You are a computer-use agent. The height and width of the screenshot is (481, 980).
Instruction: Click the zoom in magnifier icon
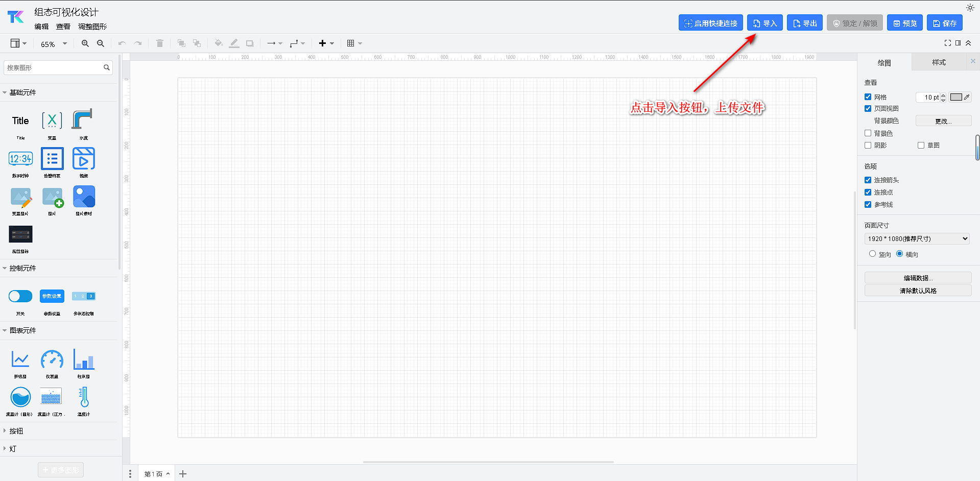85,43
